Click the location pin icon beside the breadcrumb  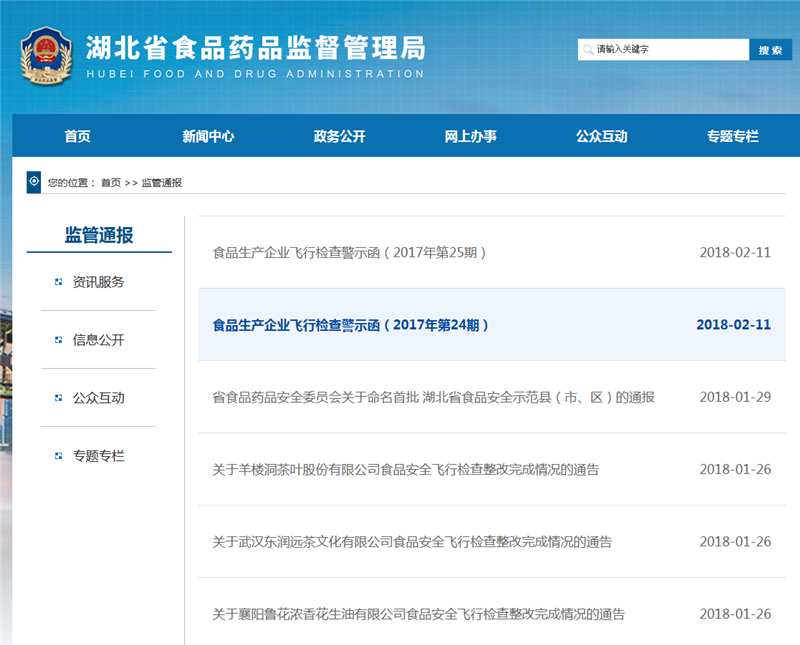(34, 183)
